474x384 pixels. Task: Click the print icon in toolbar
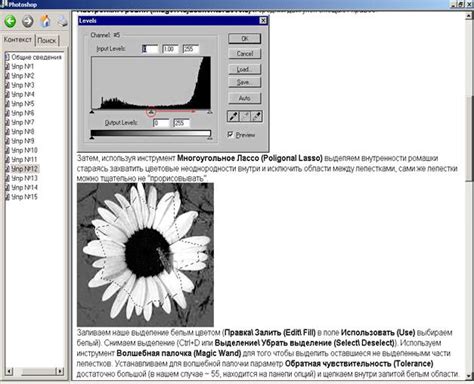62,21
